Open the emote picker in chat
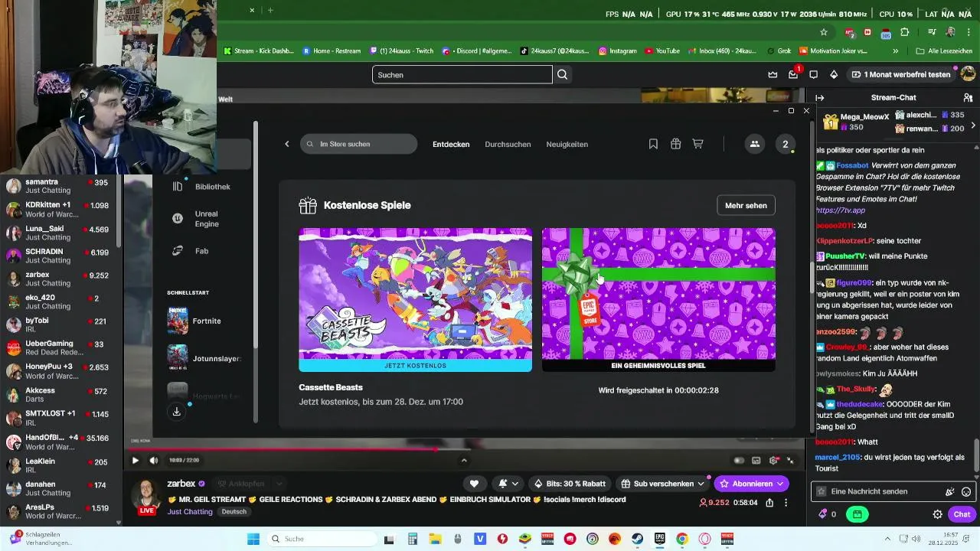This screenshot has width=980, height=551. click(966, 491)
